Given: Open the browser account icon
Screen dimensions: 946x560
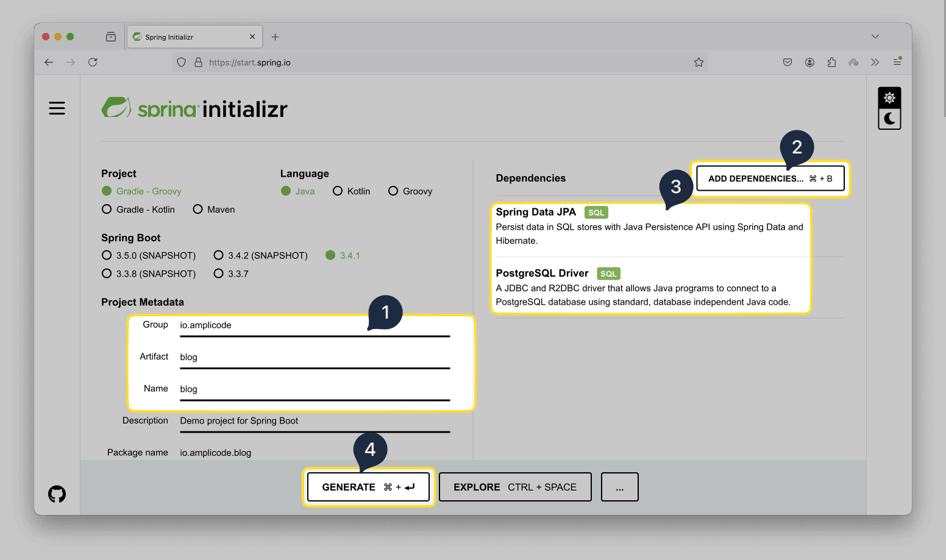Looking at the screenshot, I should [x=809, y=62].
